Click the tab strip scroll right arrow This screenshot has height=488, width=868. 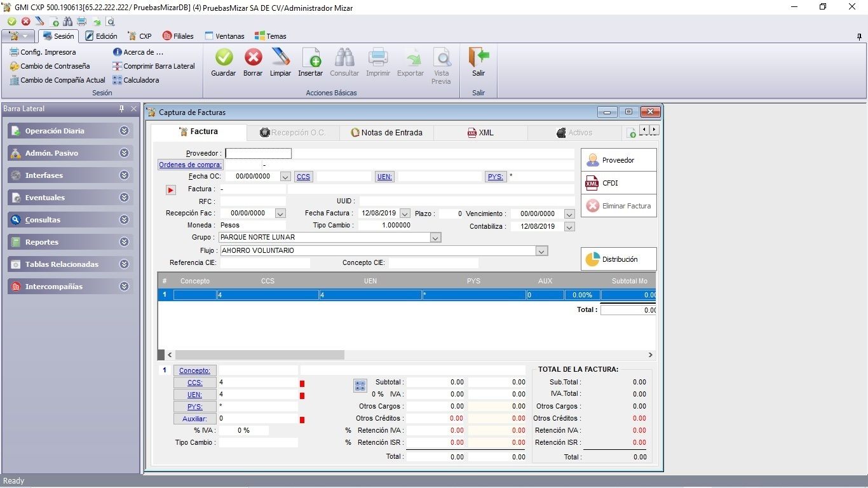click(654, 130)
